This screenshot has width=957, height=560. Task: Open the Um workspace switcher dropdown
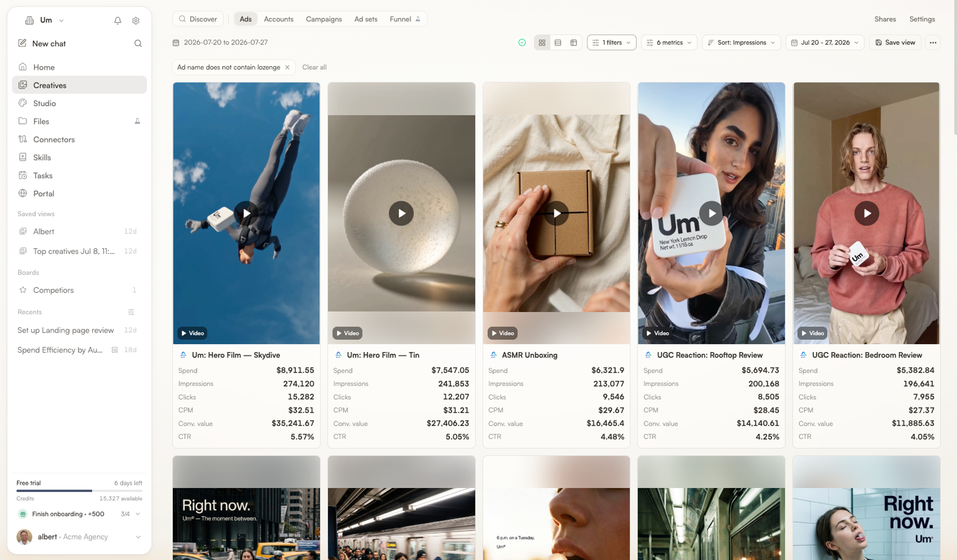44,20
